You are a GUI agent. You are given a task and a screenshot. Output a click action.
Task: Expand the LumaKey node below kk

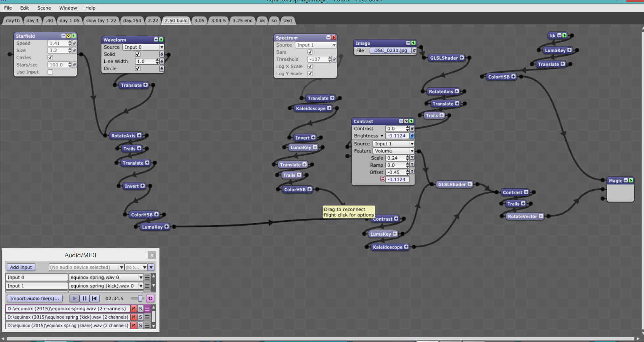[x=569, y=50]
